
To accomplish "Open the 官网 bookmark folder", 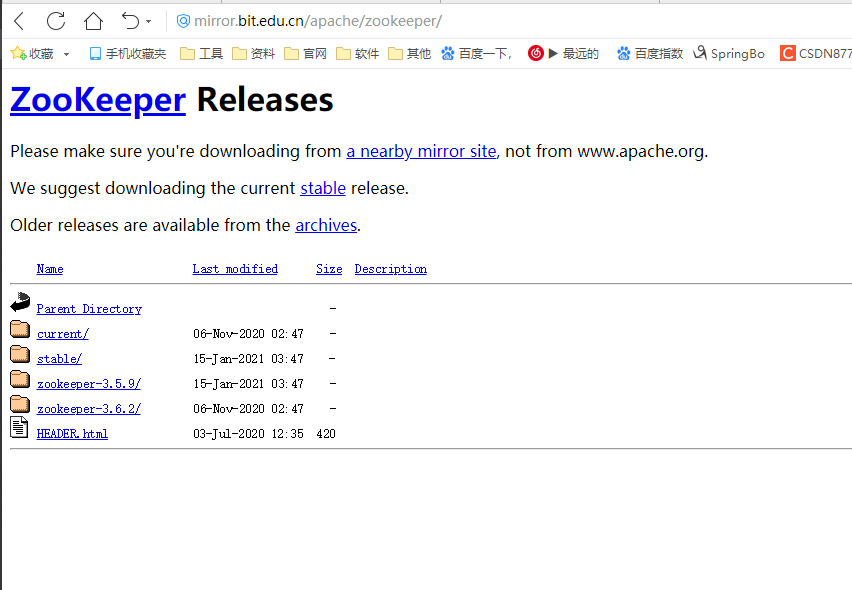I will (x=305, y=53).
